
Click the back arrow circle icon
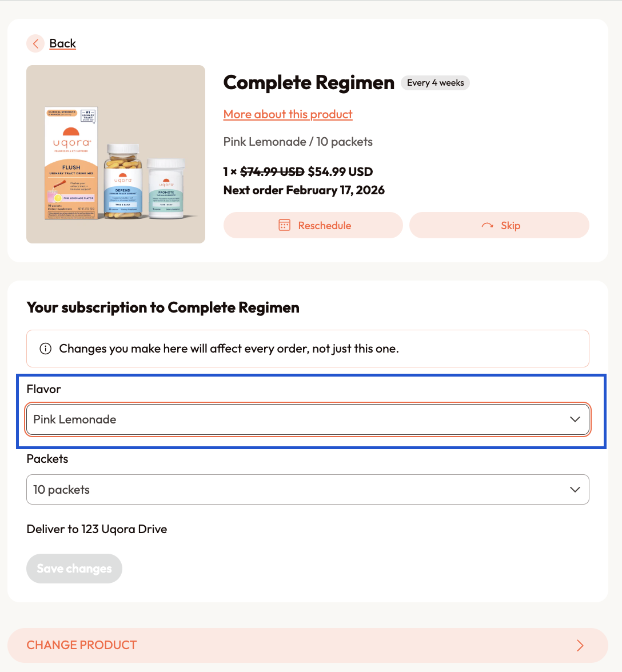point(35,43)
